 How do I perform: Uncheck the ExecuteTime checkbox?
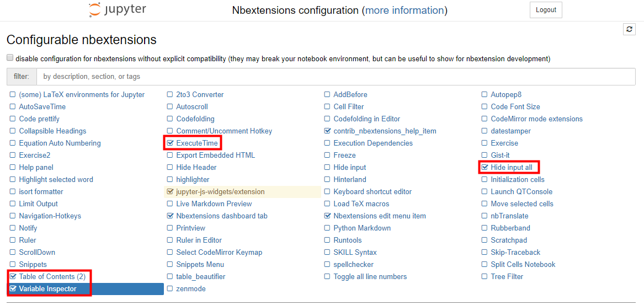tap(170, 143)
